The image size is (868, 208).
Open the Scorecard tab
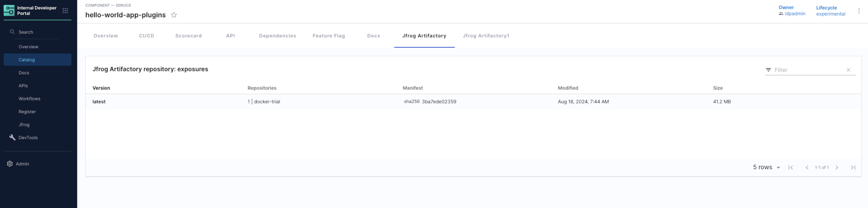click(188, 36)
